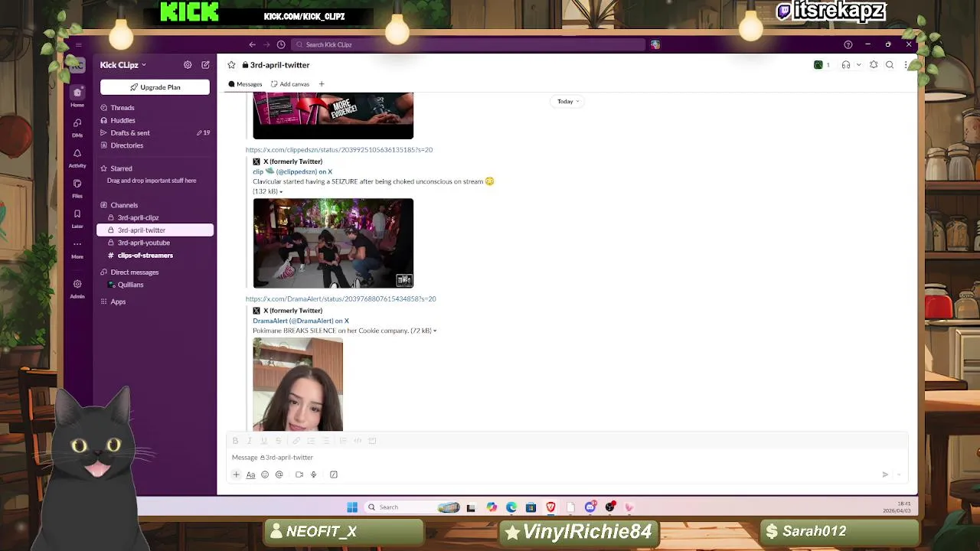This screenshot has width=980, height=551.
Task: Toggle inline code formatting in the composer
Action: 358,441
